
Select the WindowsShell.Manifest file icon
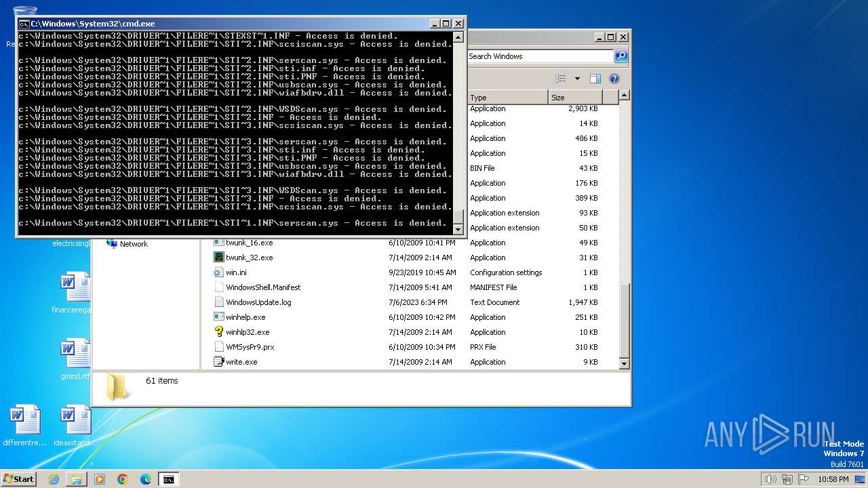(x=218, y=287)
